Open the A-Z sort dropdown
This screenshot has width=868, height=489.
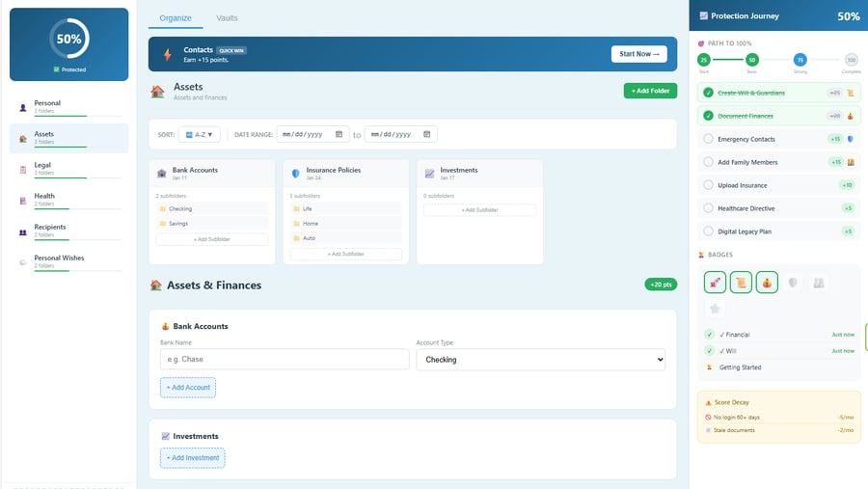(x=201, y=134)
